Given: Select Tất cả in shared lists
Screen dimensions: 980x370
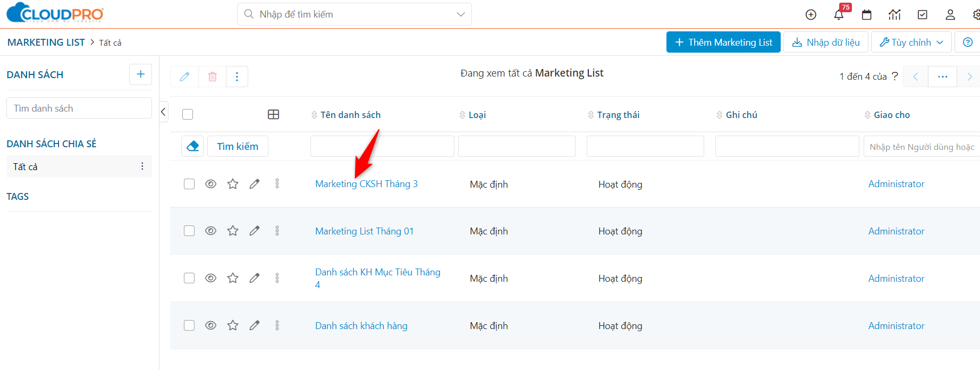Looking at the screenshot, I should (x=26, y=167).
